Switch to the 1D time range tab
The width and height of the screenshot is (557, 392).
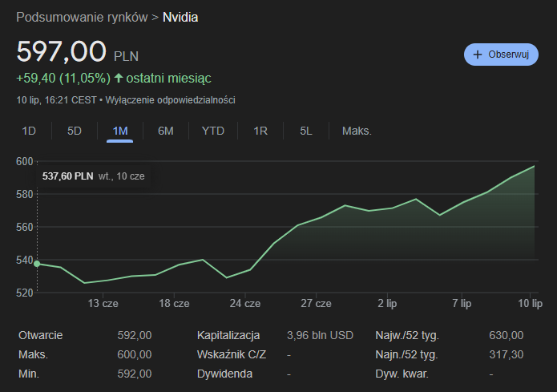[29, 131]
